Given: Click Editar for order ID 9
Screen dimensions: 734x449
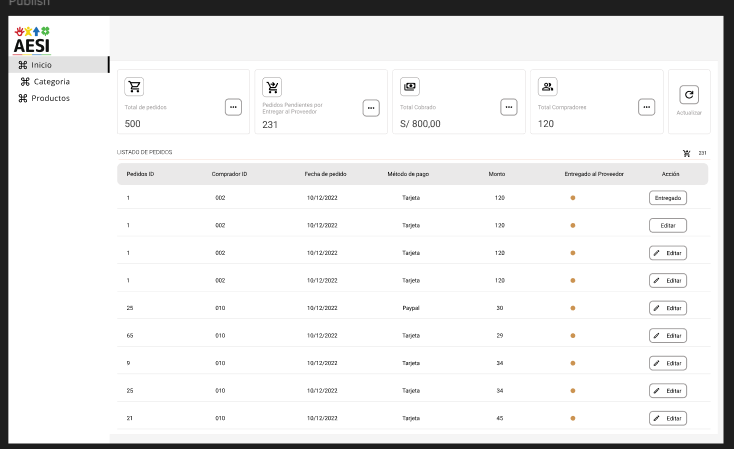Looking at the screenshot, I should pos(668,363).
